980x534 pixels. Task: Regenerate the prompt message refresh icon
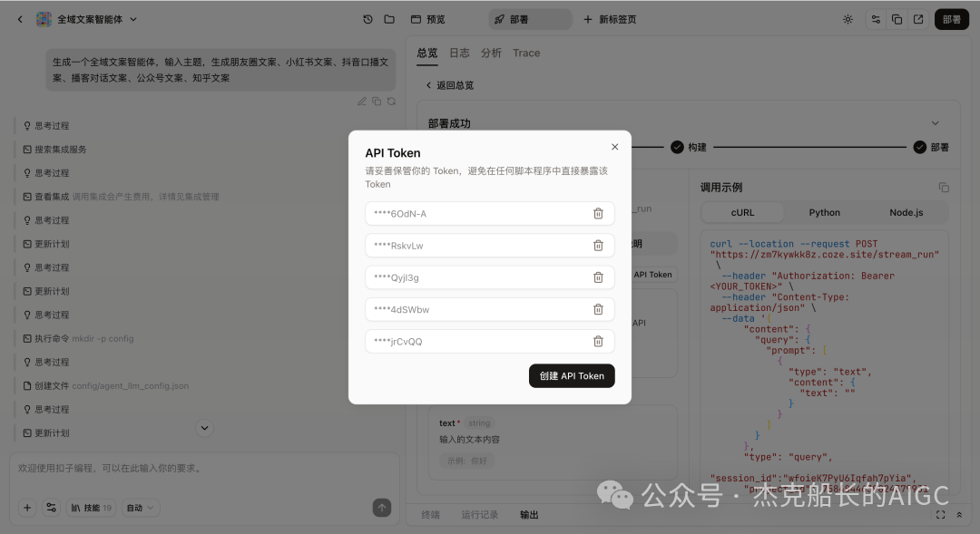click(391, 102)
